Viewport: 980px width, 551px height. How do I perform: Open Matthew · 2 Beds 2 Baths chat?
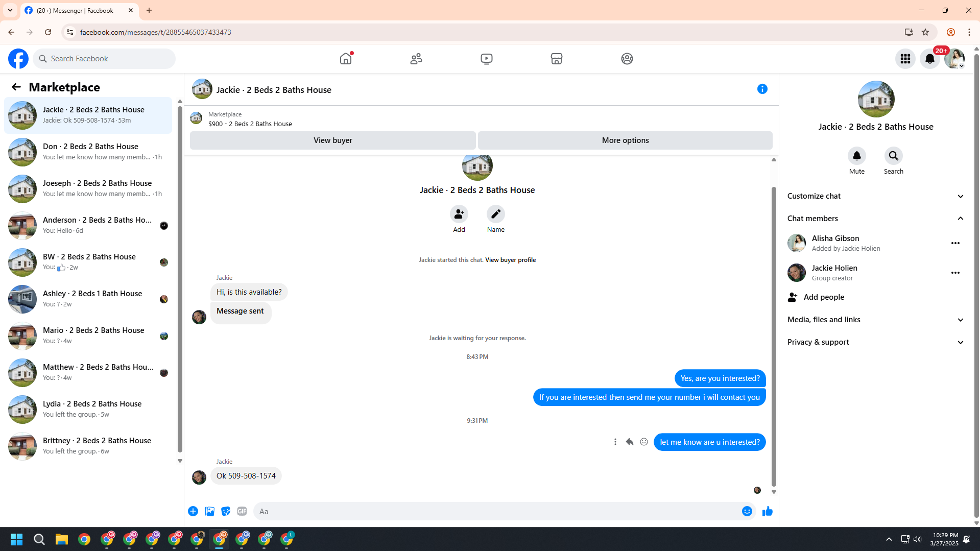(x=88, y=373)
